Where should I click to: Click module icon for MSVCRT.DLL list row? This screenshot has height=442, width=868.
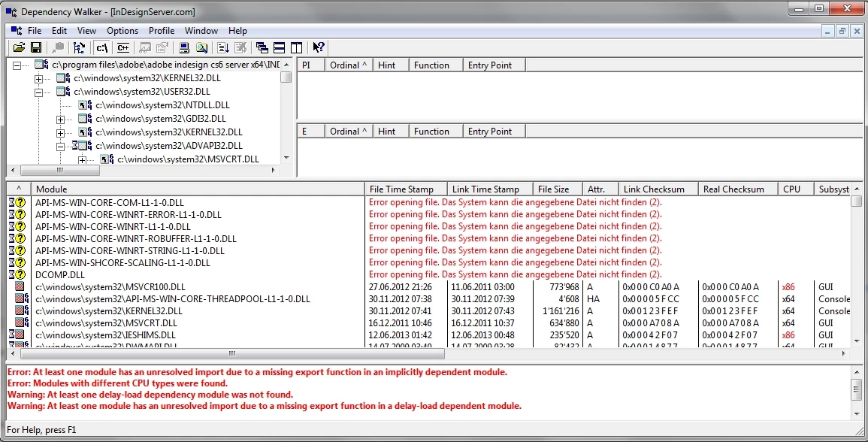point(22,323)
